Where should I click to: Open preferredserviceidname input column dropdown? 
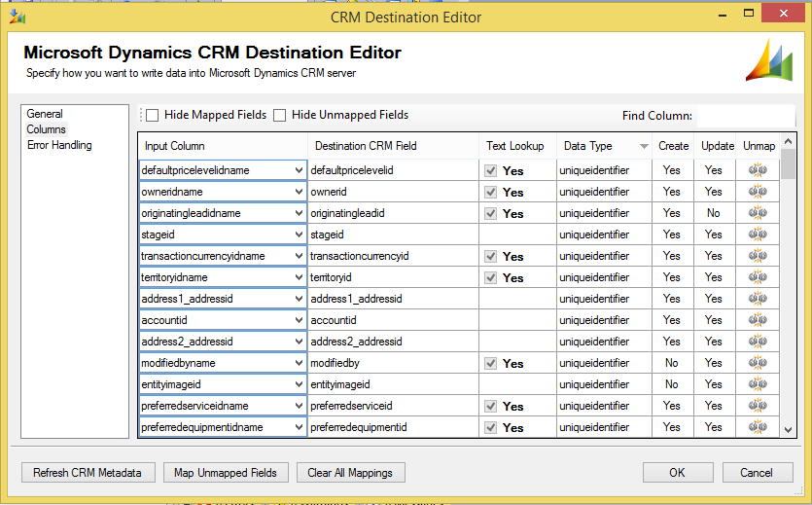(299, 406)
